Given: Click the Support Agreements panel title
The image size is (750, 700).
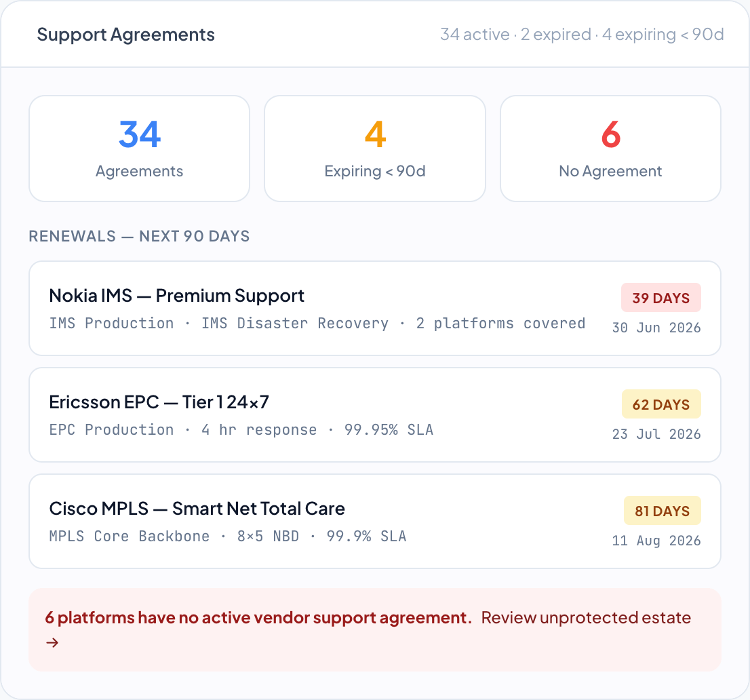Looking at the screenshot, I should (126, 35).
